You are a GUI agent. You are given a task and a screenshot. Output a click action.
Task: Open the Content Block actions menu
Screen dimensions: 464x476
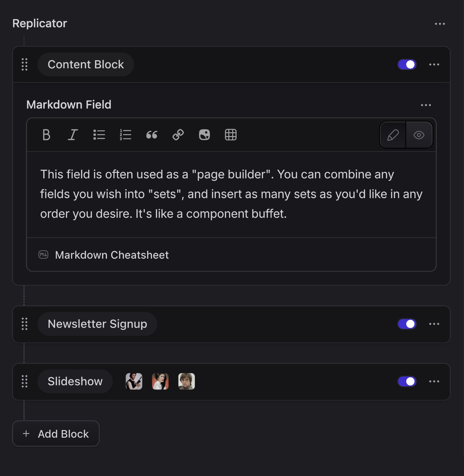click(435, 64)
